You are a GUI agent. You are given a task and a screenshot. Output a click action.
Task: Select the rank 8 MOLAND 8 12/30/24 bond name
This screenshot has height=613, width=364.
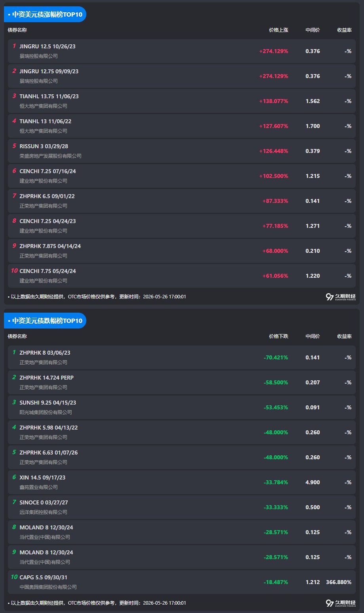click(x=46, y=527)
